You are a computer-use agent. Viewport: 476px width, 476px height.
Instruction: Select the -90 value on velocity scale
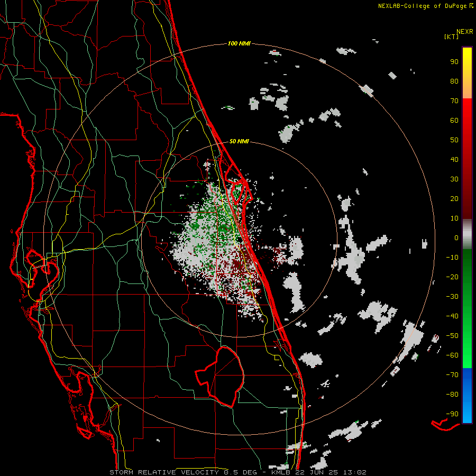tap(452, 414)
